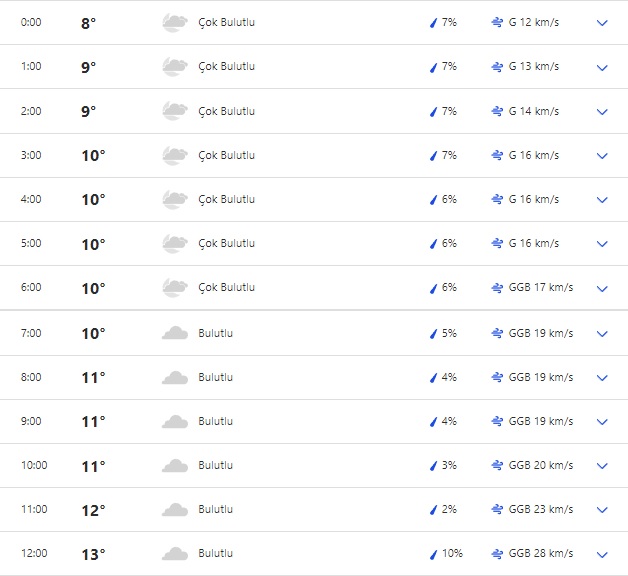628x576 pixels.
Task: Expand the 8:00 hourly row chevron
Action: (x=602, y=378)
